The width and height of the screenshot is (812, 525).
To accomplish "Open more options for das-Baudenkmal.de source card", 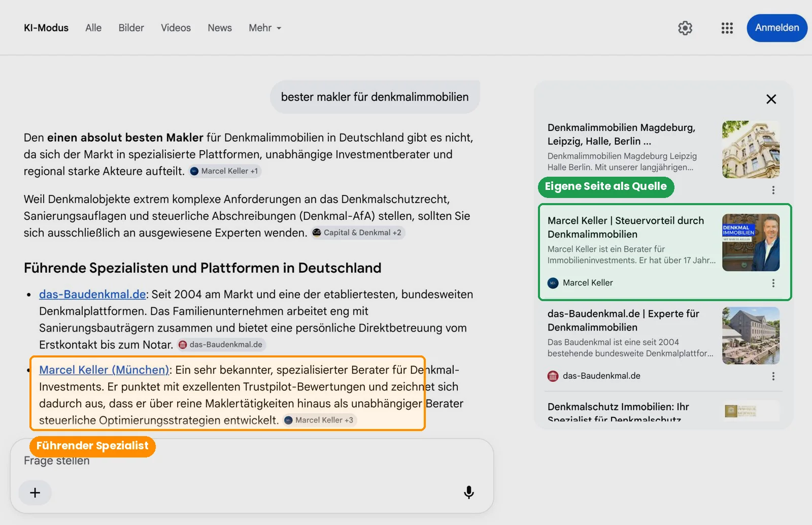I will 773,376.
